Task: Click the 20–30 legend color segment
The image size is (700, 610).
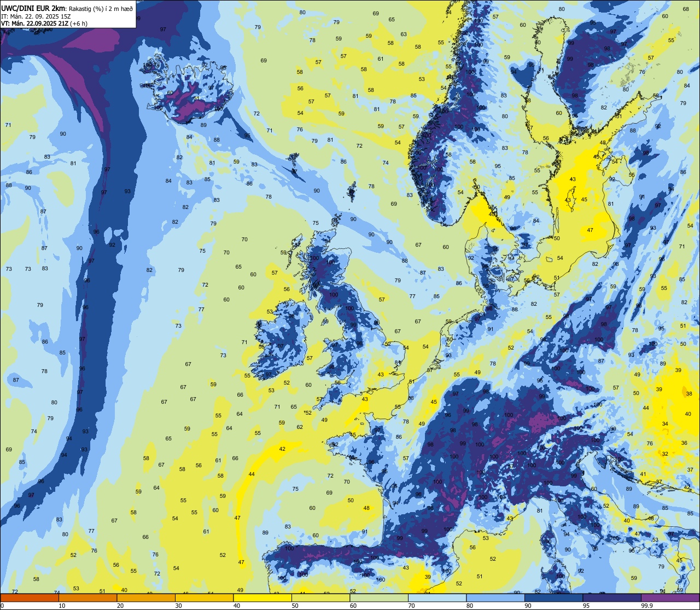Action: [x=146, y=597]
